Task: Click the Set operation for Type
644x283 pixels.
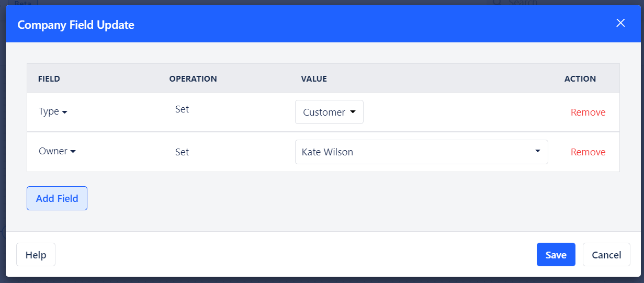Action: coord(182,109)
